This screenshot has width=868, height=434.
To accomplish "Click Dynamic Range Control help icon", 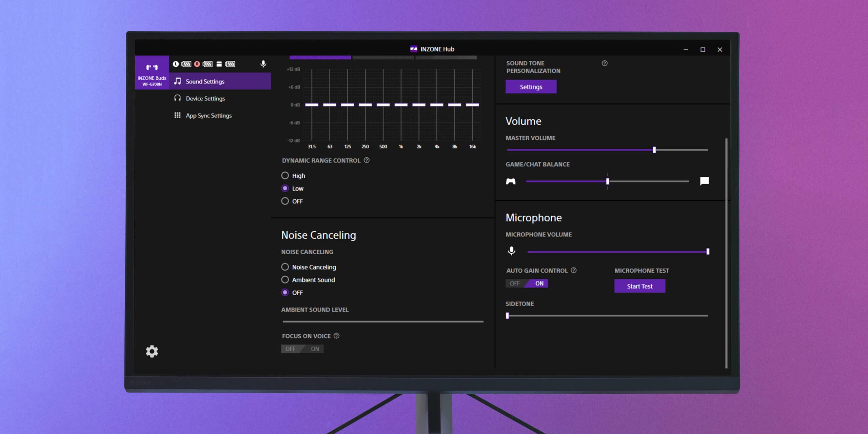I will pos(367,160).
